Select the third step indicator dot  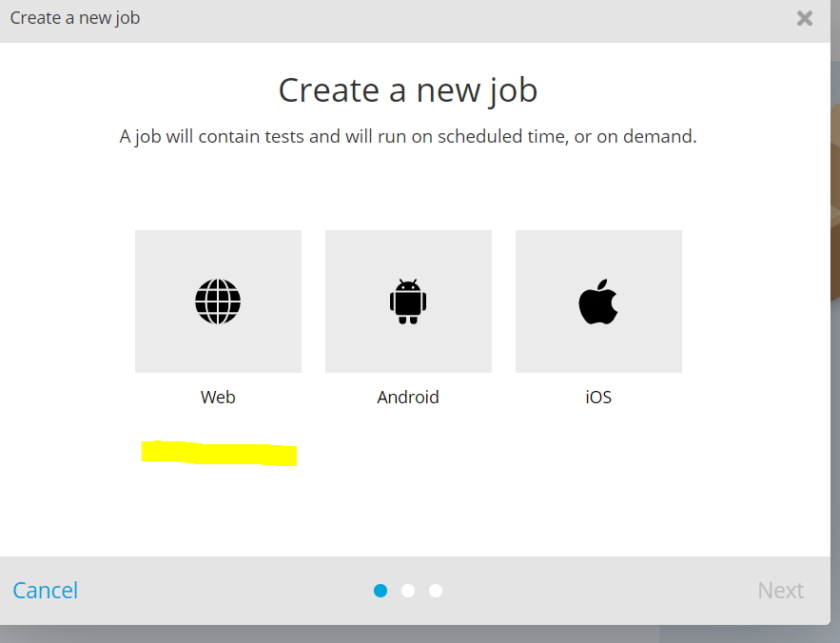436,591
